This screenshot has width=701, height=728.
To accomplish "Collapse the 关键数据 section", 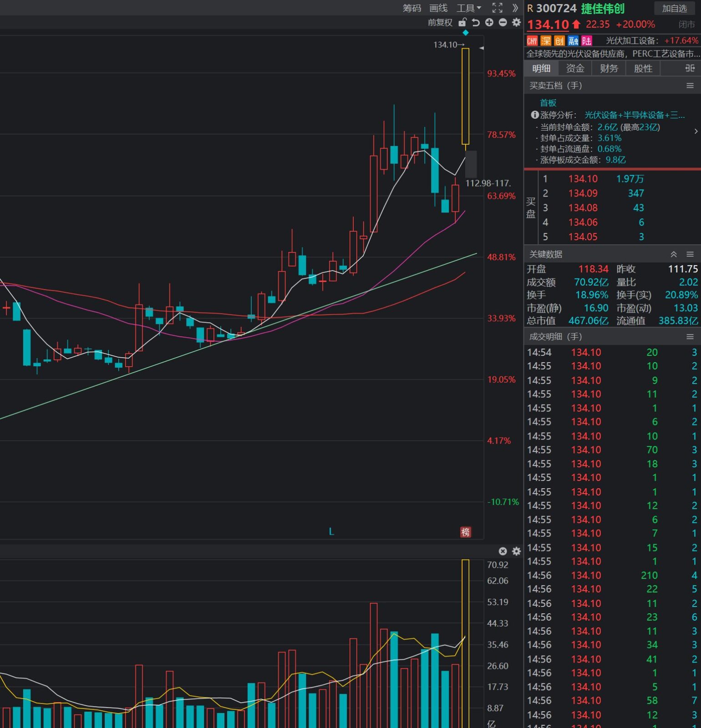I will coord(674,254).
